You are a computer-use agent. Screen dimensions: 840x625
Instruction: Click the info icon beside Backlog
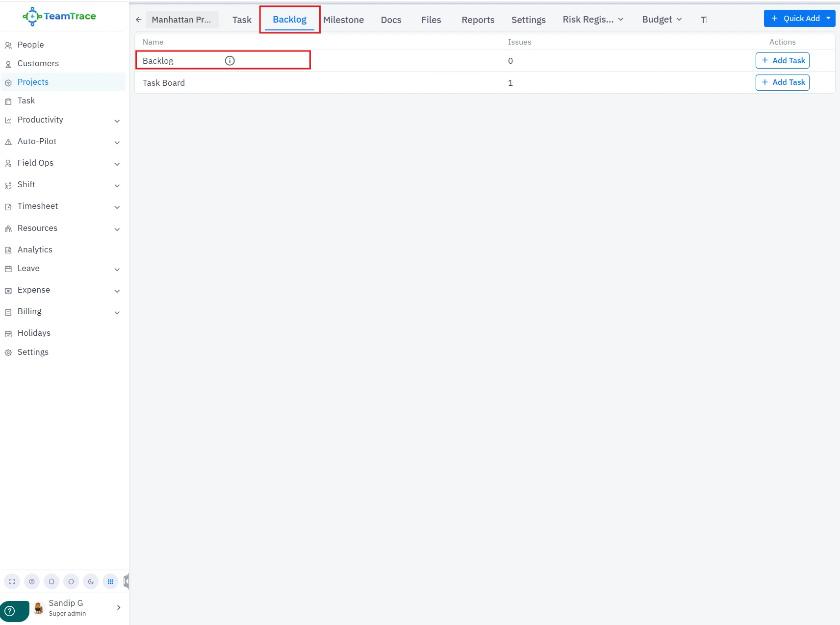click(x=229, y=61)
